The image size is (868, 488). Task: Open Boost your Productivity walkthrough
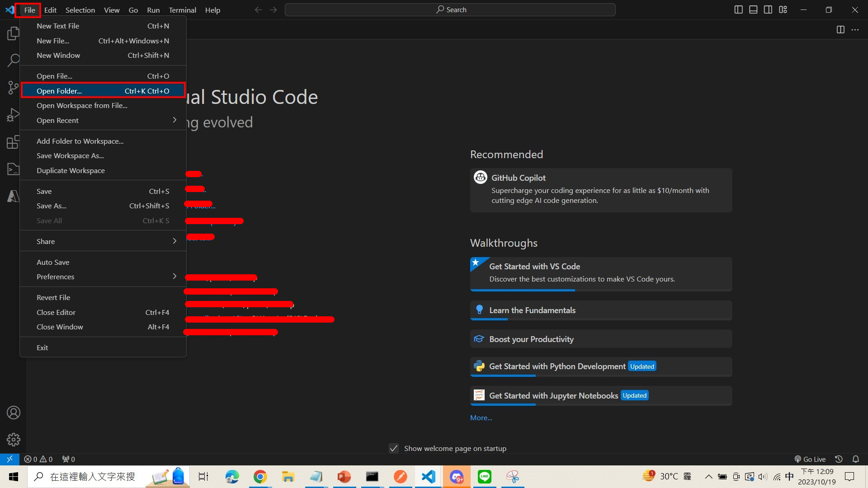pos(601,339)
